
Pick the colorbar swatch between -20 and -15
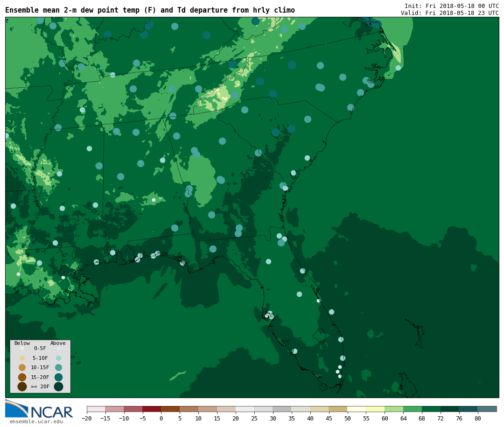point(96,409)
